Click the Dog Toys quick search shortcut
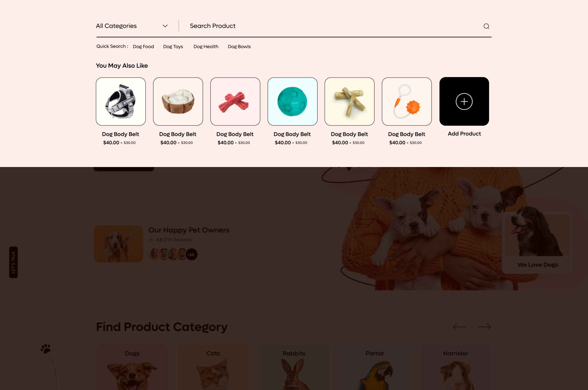The width and height of the screenshot is (588, 390). pyautogui.click(x=173, y=46)
